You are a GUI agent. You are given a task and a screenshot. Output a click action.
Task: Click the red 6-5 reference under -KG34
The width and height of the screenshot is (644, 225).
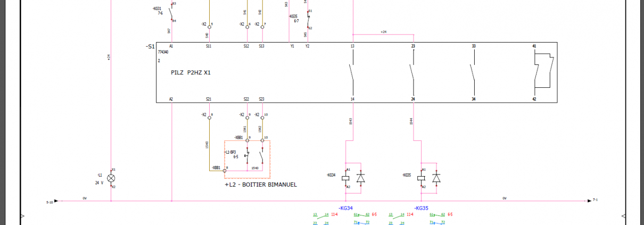pos(374,215)
